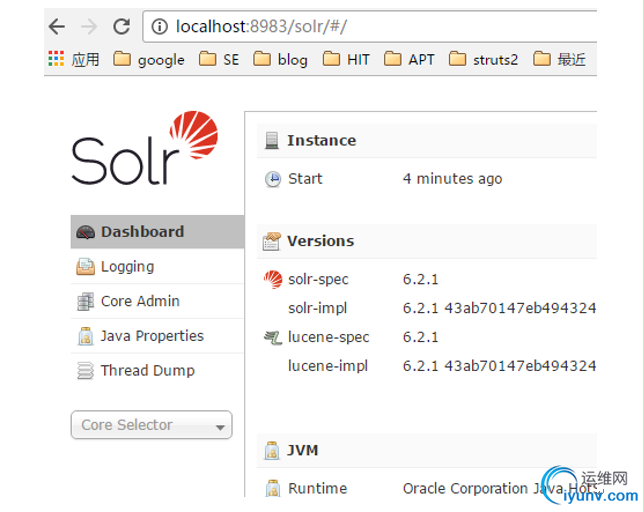Click the lucene-impl label
The image size is (644, 512).
point(328,366)
